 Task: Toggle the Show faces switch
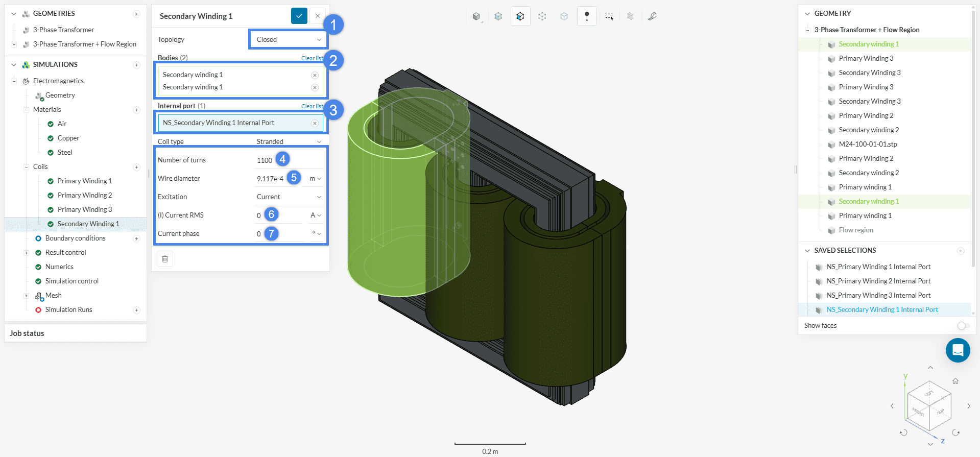click(963, 326)
